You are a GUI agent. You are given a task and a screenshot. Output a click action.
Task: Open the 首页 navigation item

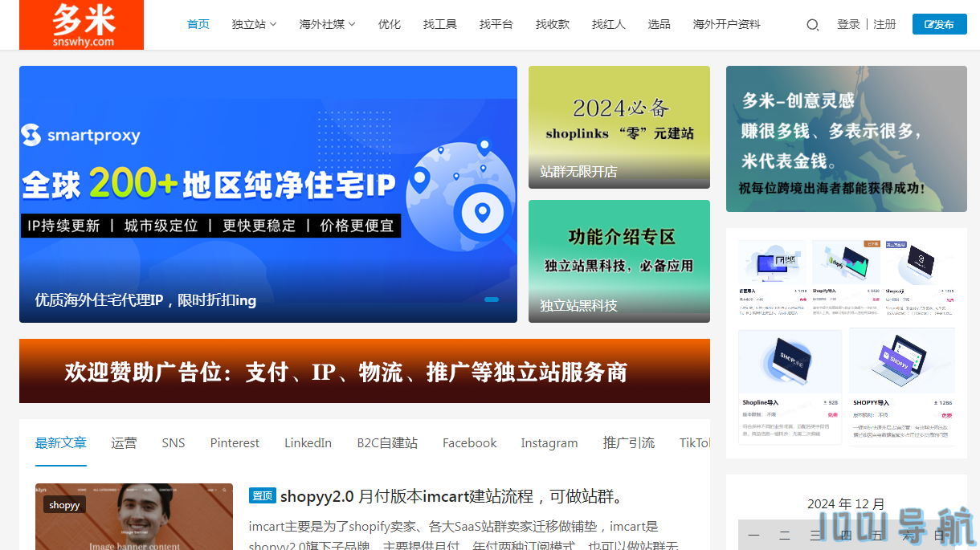pyautogui.click(x=198, y=24)
